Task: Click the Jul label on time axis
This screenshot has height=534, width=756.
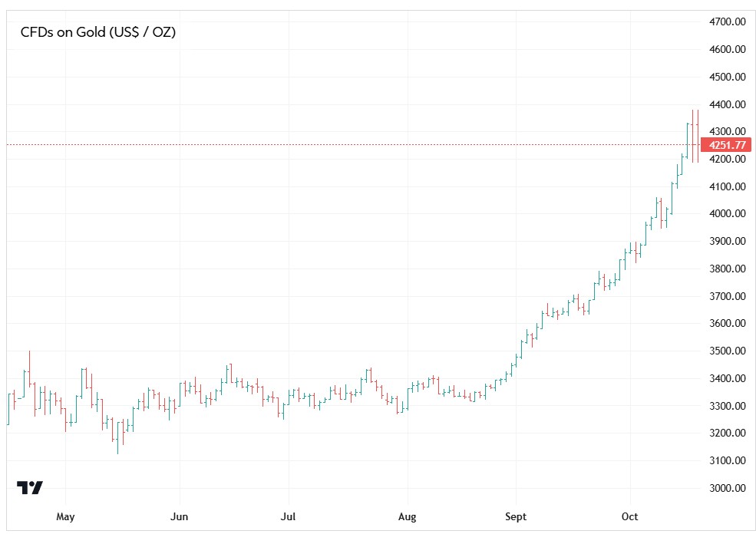Action: [x=289, y=516]
